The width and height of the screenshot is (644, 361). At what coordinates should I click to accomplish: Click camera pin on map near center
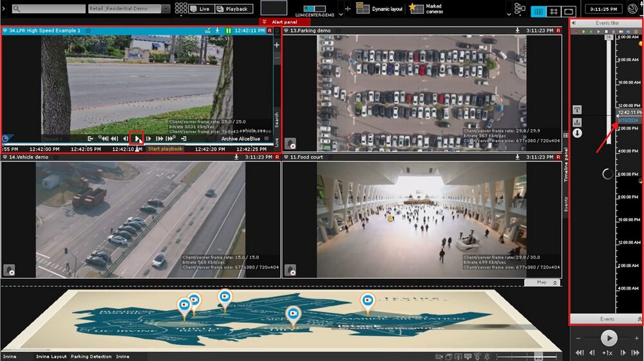pos(292,314)
